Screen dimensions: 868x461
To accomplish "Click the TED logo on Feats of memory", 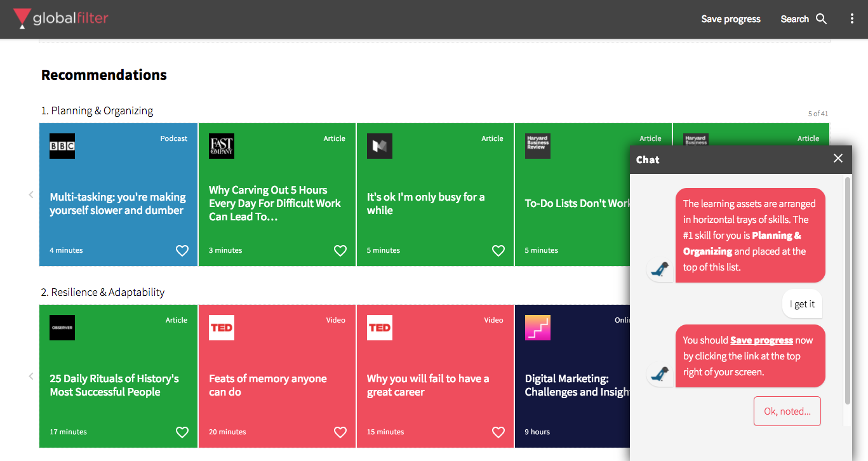I will (x=222, y=328).
